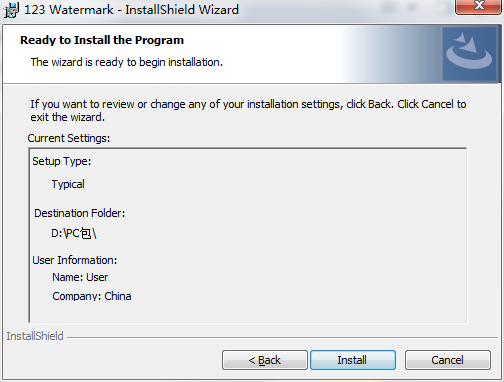
Task: Click the destination path 'D:\PC包\'
Action: click(x=74, y=233)
